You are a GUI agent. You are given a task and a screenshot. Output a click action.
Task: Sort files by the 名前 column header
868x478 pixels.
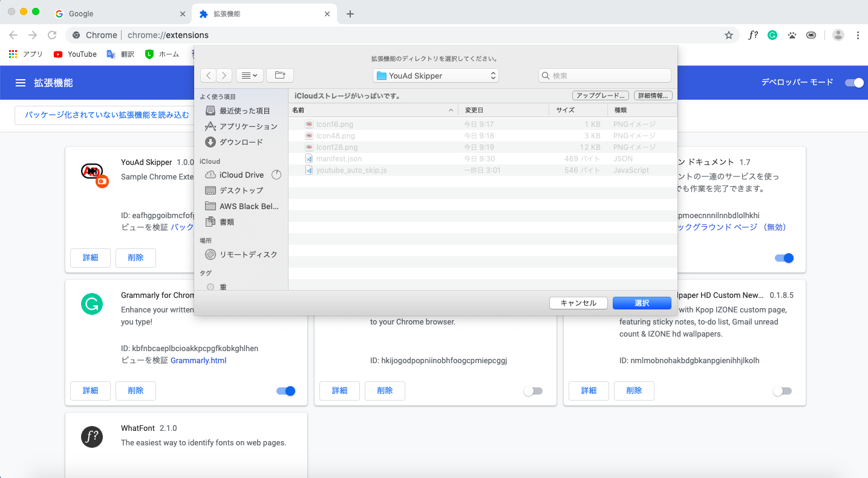[x=373, y=110]
